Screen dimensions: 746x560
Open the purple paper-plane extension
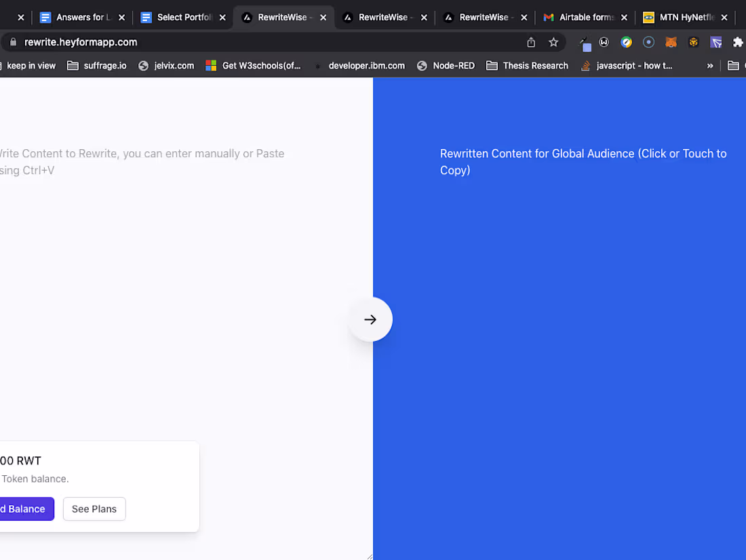tap(715, 42)
